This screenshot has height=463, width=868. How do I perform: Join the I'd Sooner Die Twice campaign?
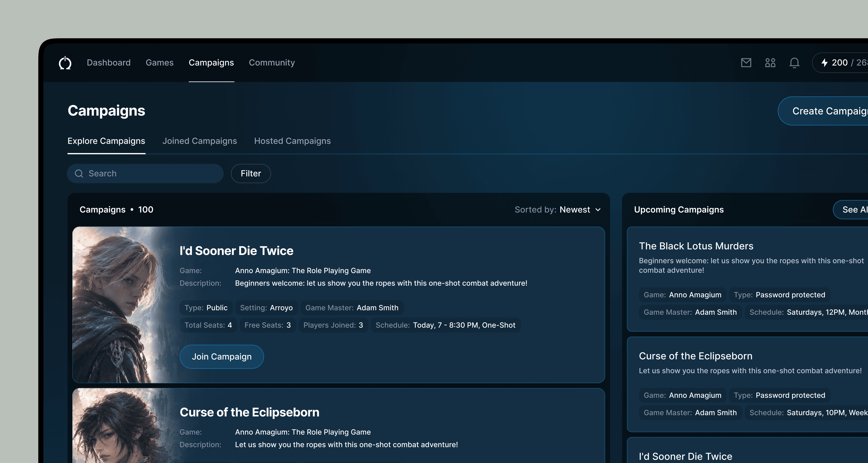[x=222, y=357]
